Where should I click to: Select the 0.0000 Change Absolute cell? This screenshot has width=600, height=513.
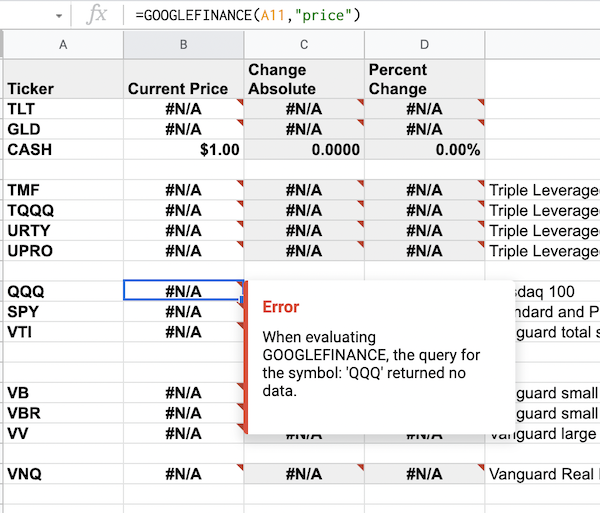pyautogui.click(x=304, y=150)
